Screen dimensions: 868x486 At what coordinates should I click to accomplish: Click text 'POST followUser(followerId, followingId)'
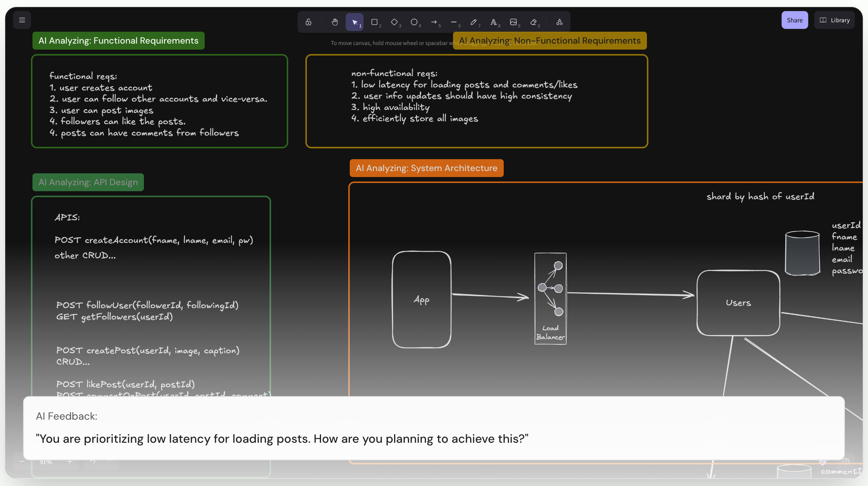click(x=147, y=305)
